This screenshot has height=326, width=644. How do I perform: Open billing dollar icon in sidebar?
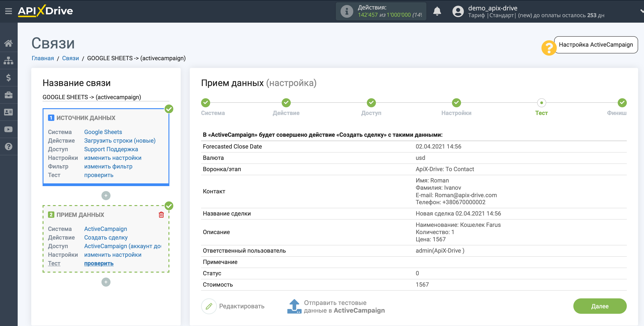[x=9, y=78]
